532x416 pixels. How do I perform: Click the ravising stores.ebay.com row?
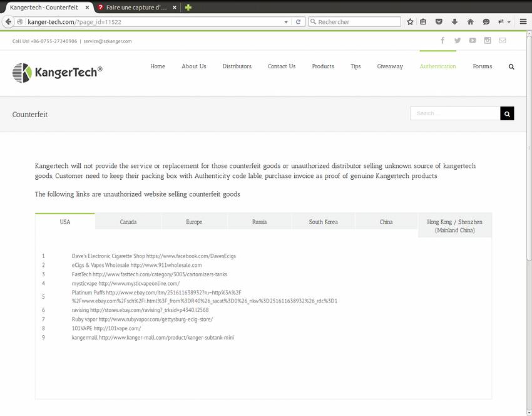click(140, 310)
